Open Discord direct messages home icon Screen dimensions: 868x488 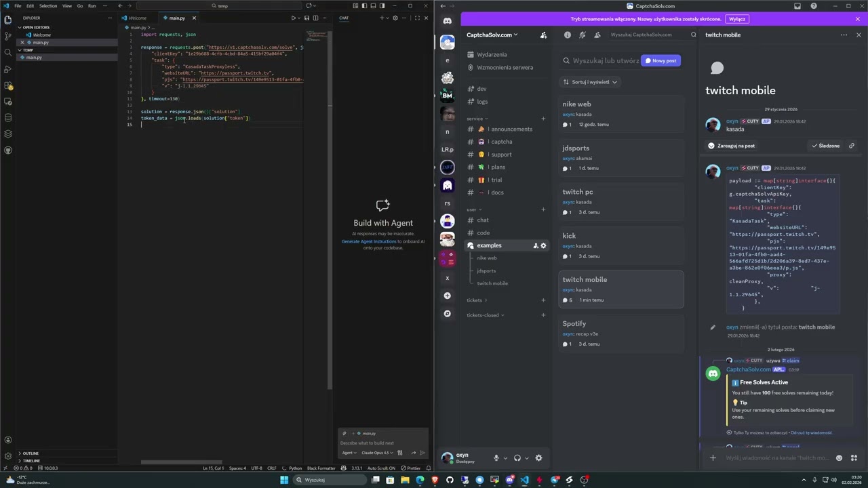pos(448,21)
